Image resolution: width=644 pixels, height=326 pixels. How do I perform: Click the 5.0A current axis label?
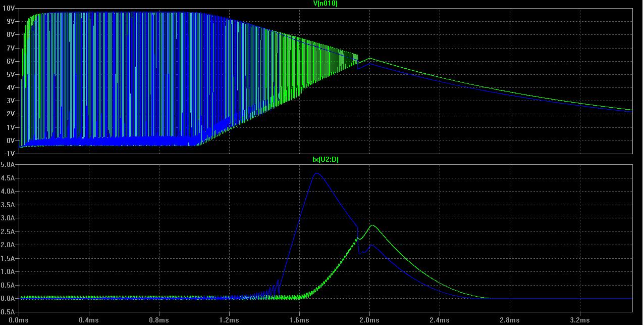(x=9, y=165)
